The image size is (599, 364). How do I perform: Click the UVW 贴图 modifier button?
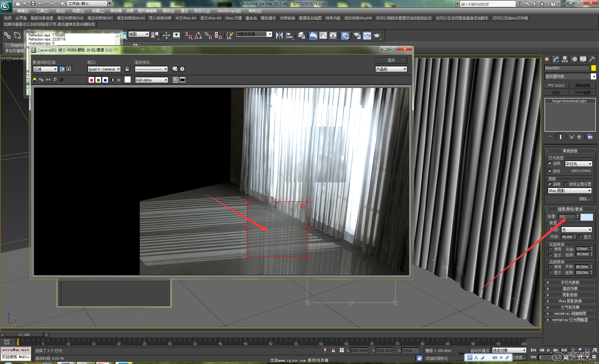(x=582, y=93)
